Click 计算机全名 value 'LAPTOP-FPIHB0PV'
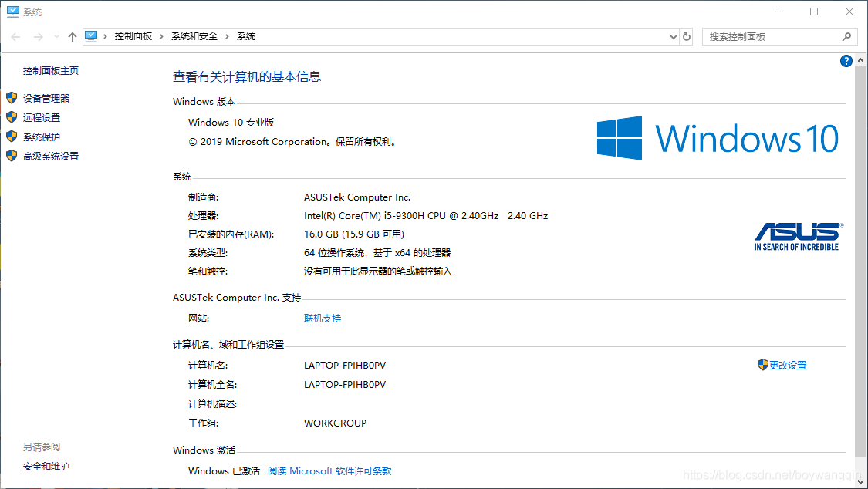The width and height of the screenshot is (868, 489). (x=345, y=385)
